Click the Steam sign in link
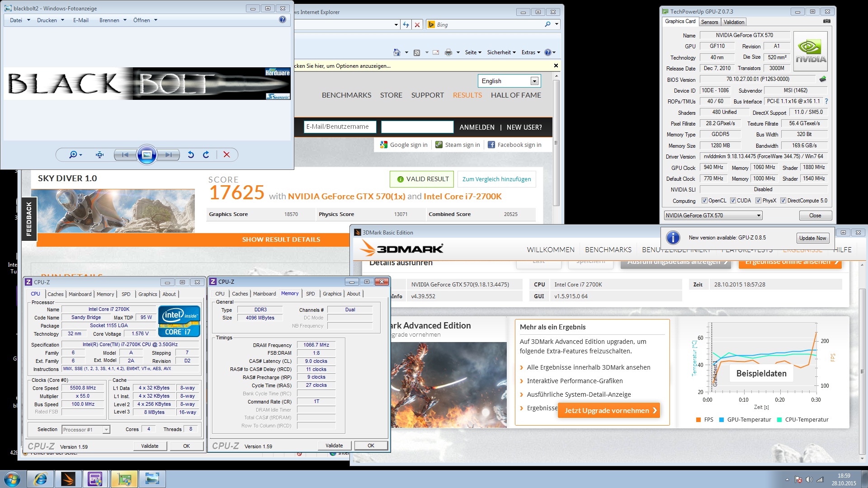This screenshot has width=868, height=488. (457, 145)
